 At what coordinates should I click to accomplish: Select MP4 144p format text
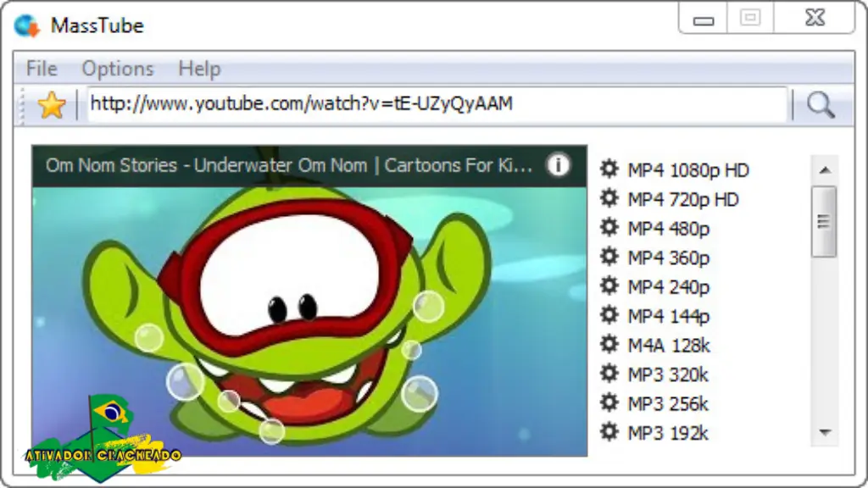669,317
